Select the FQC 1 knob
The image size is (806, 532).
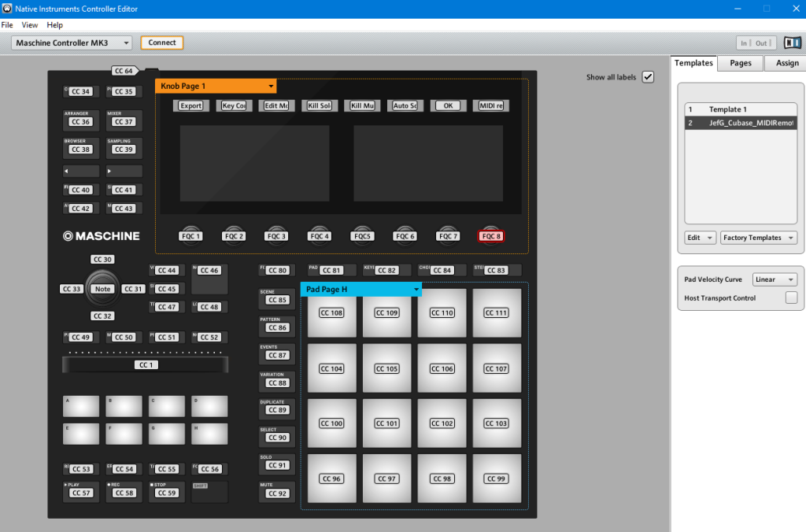190,236
